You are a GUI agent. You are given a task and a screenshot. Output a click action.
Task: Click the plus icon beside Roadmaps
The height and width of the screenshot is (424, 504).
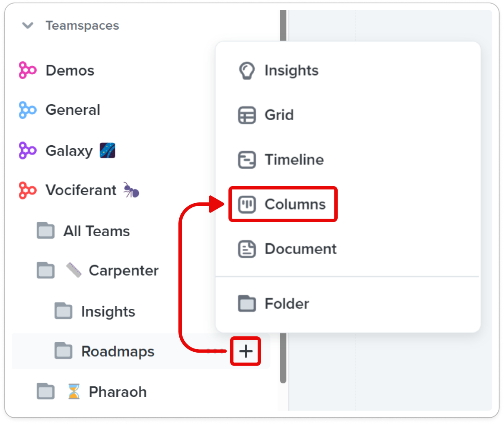click(246, 351)
